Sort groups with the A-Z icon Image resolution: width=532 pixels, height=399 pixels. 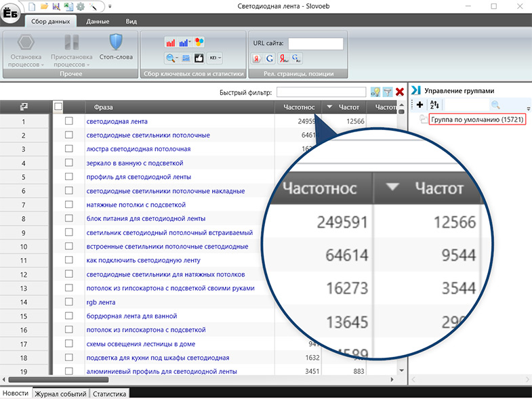[434, 104]
